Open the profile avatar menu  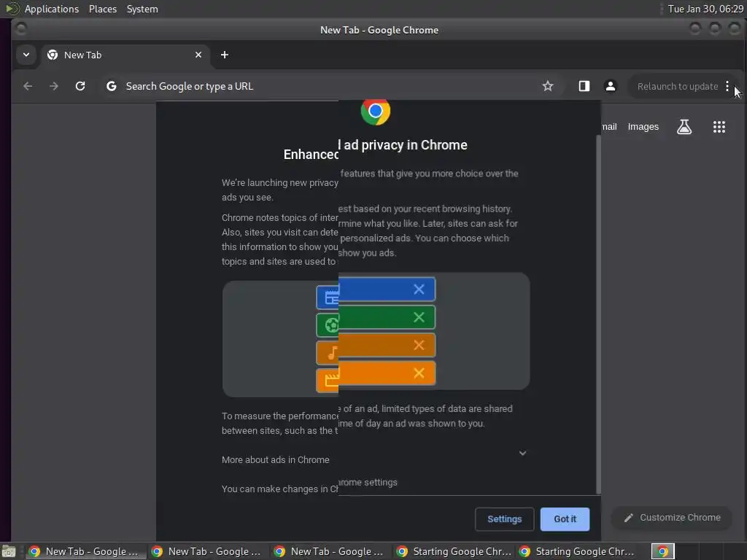pos(611,86)
